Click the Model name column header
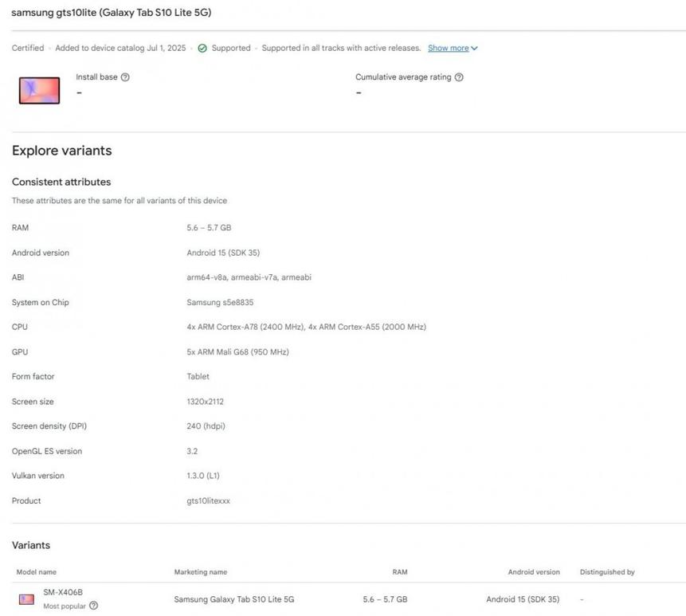The width and height of the screenshot is (686, 616). tap(37, 572)
